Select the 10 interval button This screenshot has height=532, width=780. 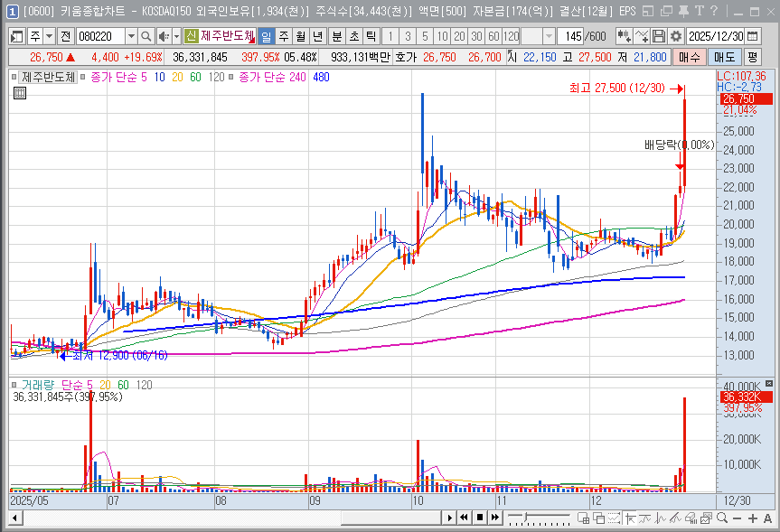coord(442,36)
